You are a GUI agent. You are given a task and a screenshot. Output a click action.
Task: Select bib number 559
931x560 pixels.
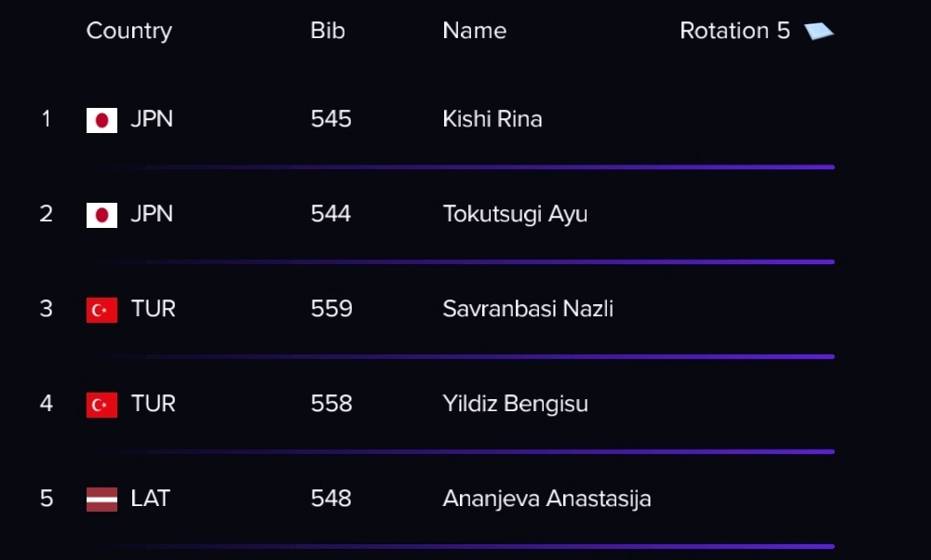click(331, 309)
